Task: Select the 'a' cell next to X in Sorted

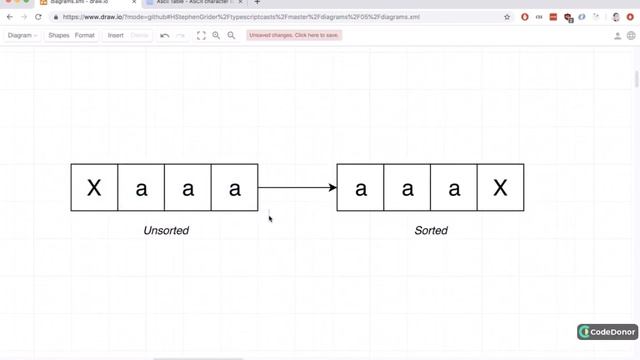Action: [x=454, y=187]
